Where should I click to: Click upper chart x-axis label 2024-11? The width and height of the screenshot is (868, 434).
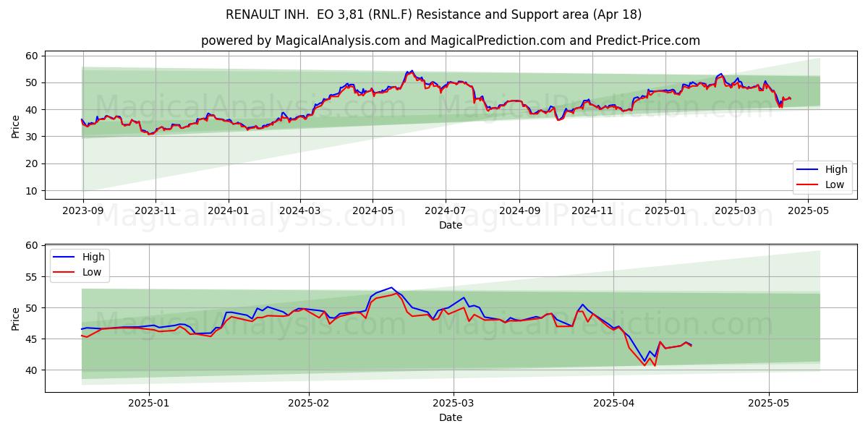pos(592,210)
